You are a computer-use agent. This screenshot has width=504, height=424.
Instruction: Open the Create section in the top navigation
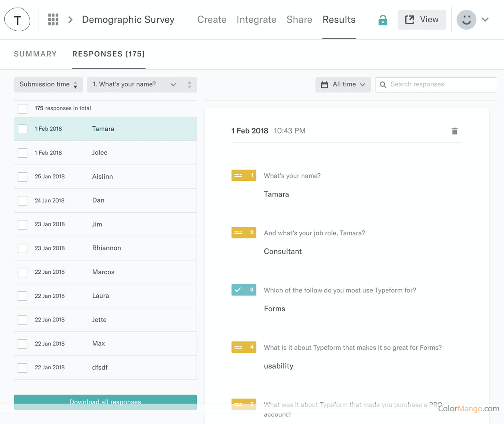(x=212, y=19)
